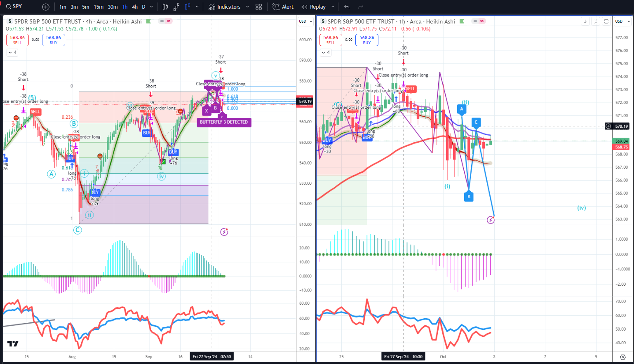Viewport: 634px width, 364px height.
Task: Click the TradingView logo on the 4h chart
Action: [13, 344]
